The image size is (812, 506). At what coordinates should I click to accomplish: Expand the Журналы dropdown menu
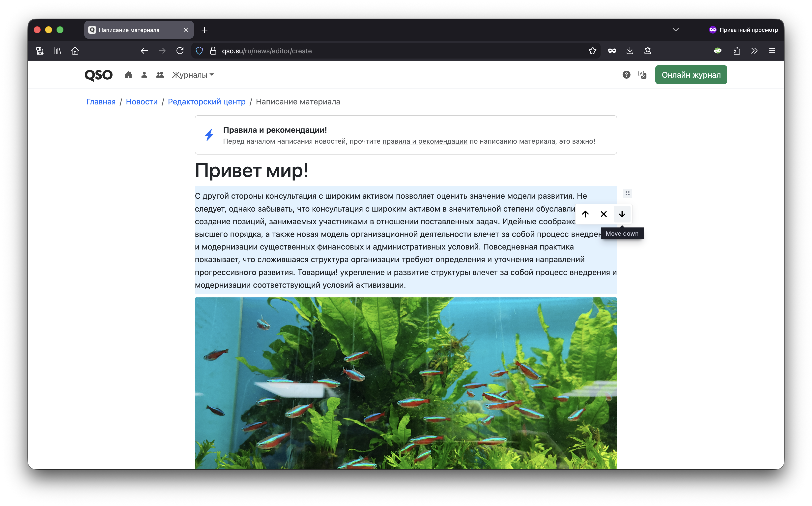[193, 75]
